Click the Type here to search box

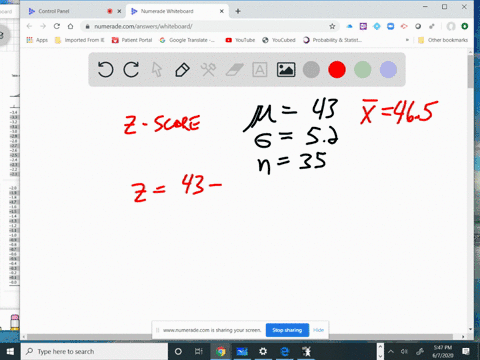click(95, 351)
